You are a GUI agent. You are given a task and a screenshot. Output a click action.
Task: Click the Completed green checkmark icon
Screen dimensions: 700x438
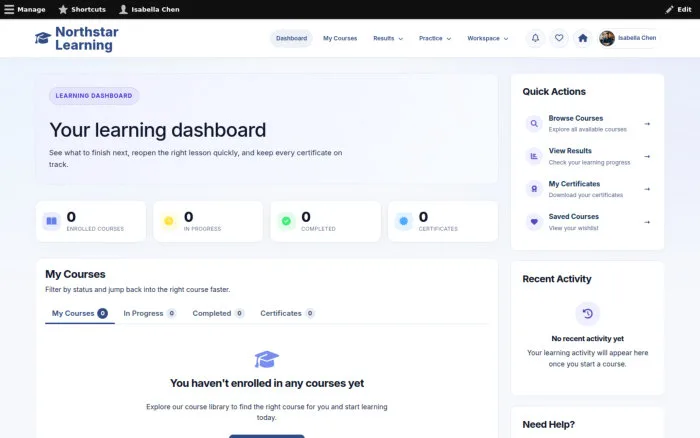pyautogui.click(x=286, y=221)
